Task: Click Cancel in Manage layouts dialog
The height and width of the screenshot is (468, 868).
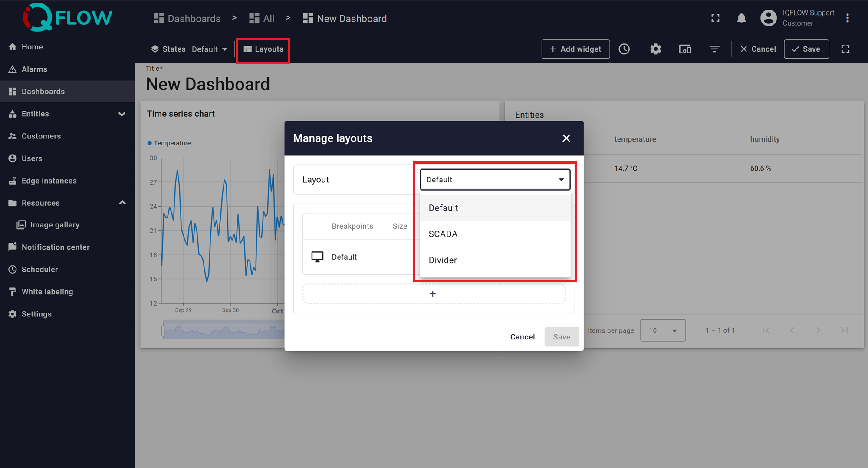Action: (522, 337)
